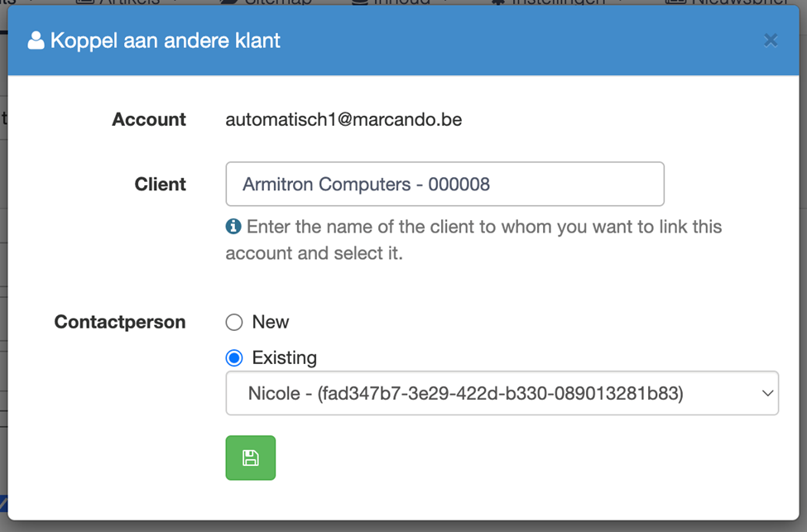Click the info icon beside client hint
The image size is (807, 532).
233,227
